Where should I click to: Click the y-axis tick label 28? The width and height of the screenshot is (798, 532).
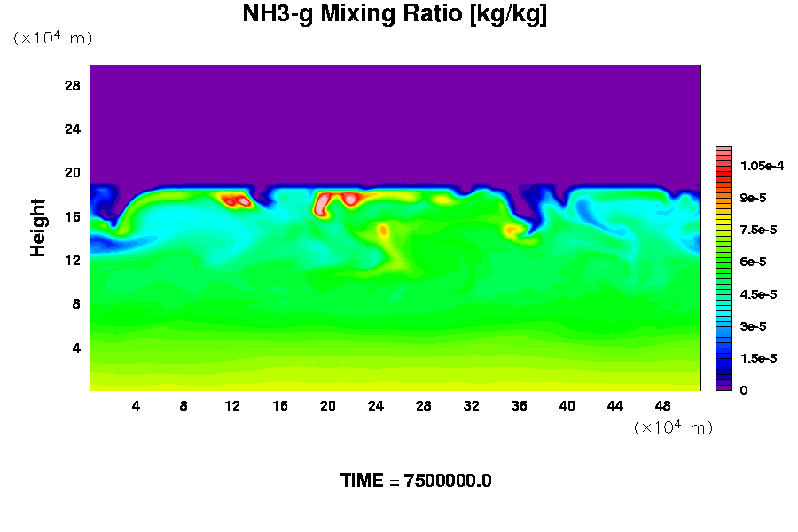click(x=73, y=85)
